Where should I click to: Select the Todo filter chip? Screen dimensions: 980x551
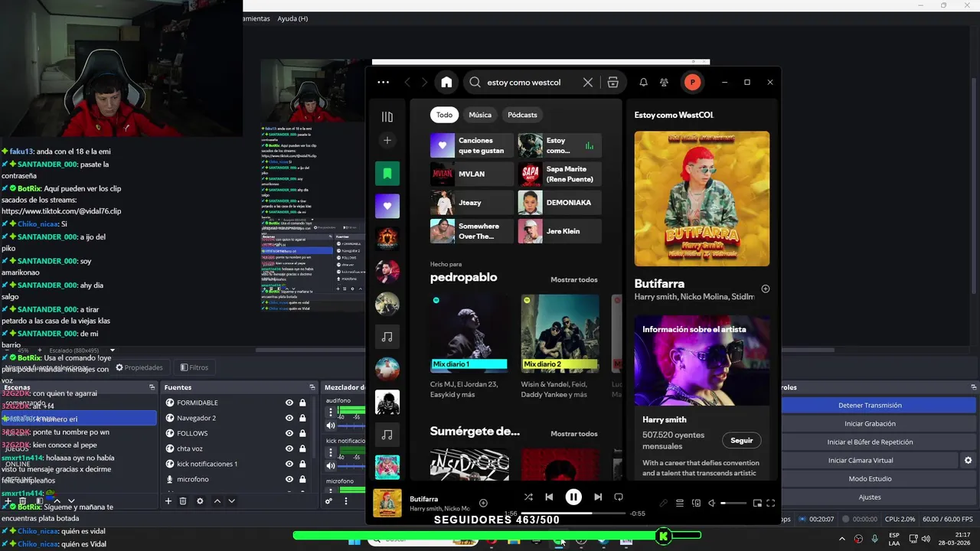click(445, 115)
